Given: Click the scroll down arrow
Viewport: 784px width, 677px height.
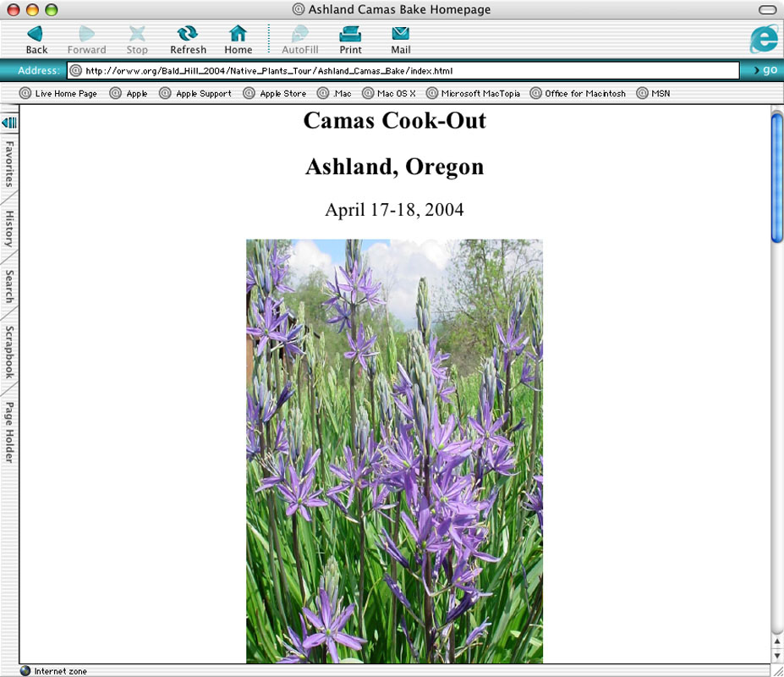Looking at the screenshot, I should 777,655.
